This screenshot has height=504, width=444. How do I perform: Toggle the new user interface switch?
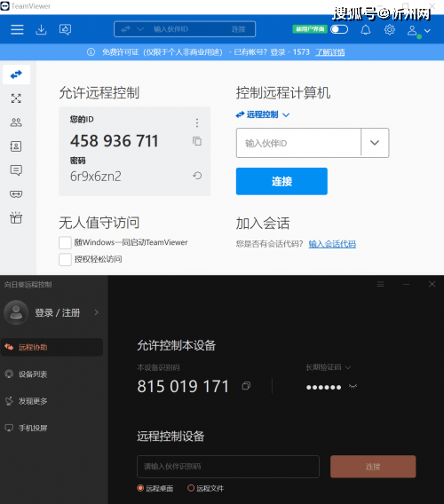click(x=339, y=29)
